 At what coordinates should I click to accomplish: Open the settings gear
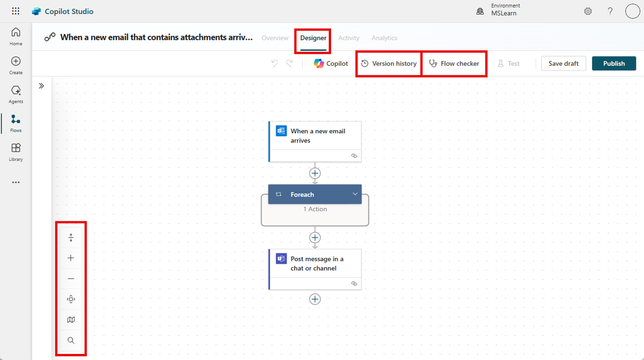tap(588, 11)
